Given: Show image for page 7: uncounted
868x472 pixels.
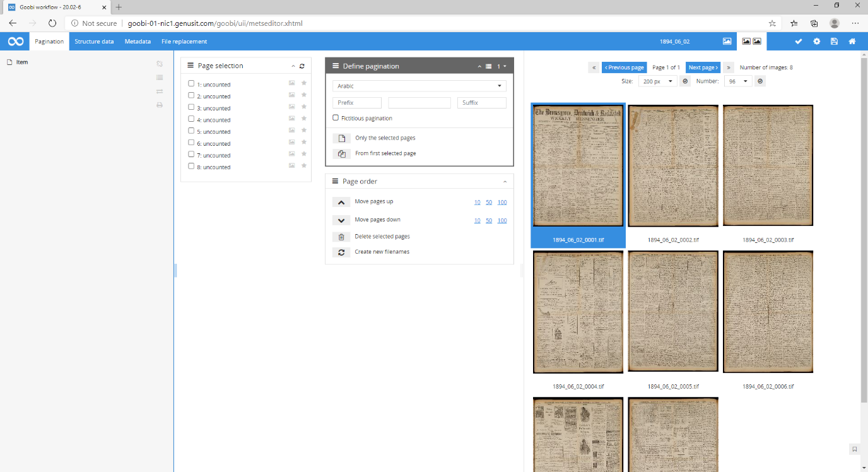Looking at the screenshot, I should [291, 154].
